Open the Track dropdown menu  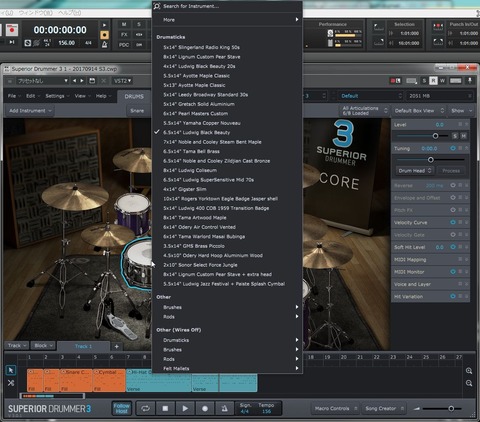click(x=17, y=346)
